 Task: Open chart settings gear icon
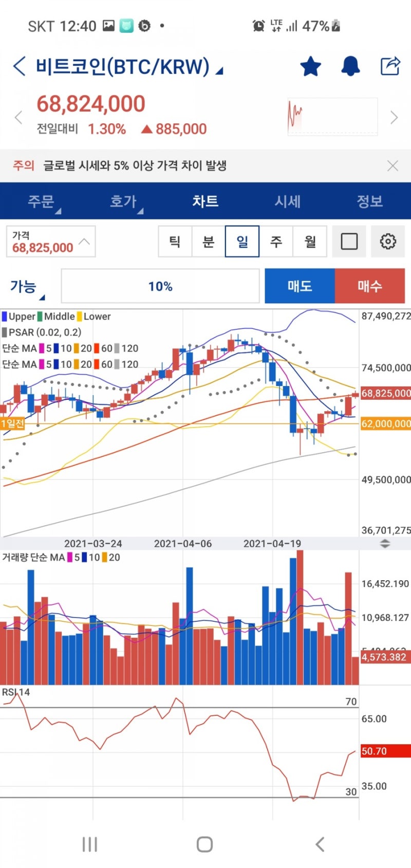pos(388,241)
